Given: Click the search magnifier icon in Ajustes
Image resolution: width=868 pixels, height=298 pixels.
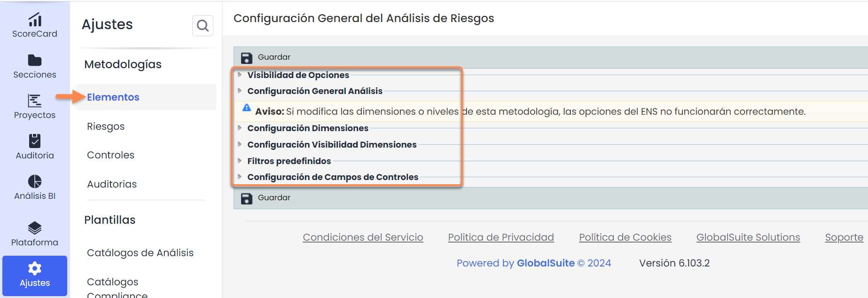Looking at the screenshot, I should (203, 25).
